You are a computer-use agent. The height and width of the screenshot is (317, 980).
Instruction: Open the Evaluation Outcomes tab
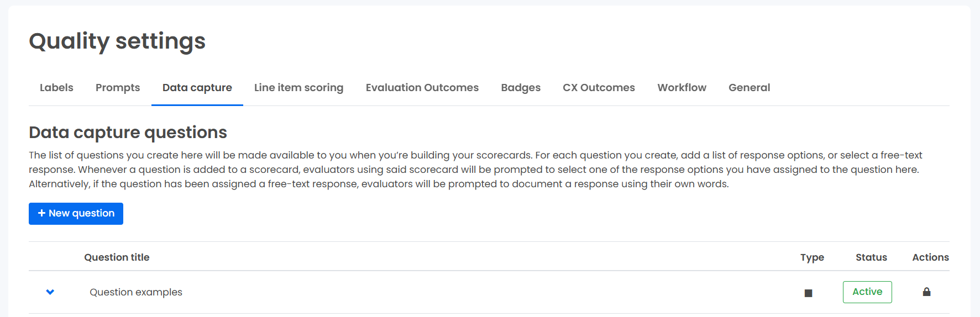pos(422,88)
